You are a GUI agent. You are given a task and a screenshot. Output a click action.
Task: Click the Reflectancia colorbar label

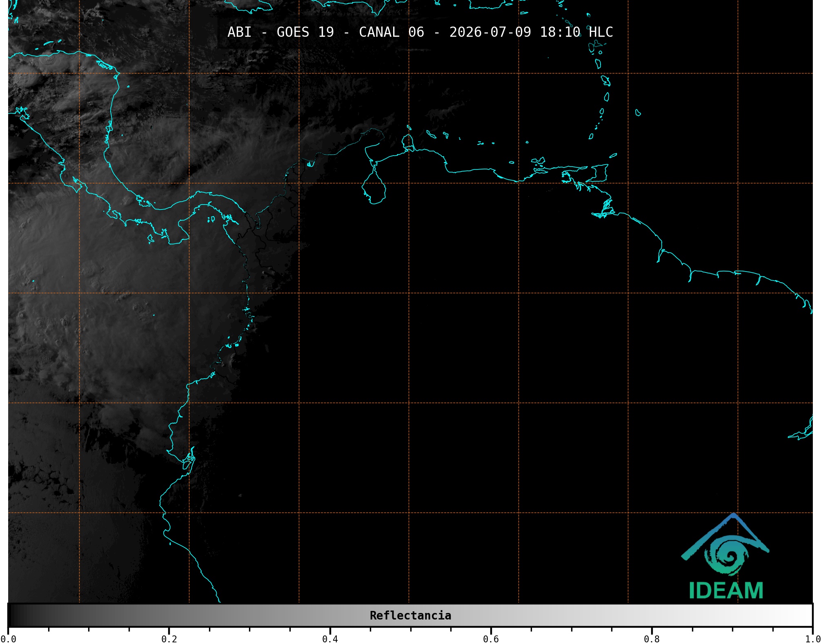(x=410, y=615)
